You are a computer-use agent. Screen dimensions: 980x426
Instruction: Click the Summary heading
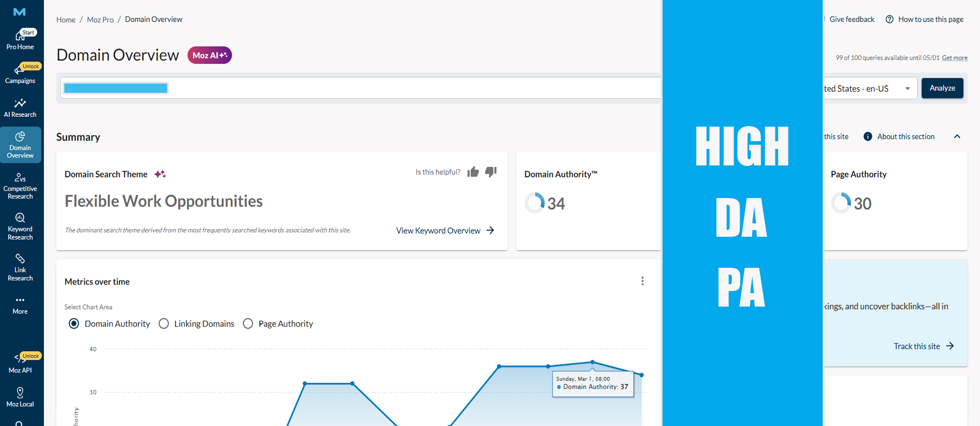pyautogui.click(x=78, y=137)
